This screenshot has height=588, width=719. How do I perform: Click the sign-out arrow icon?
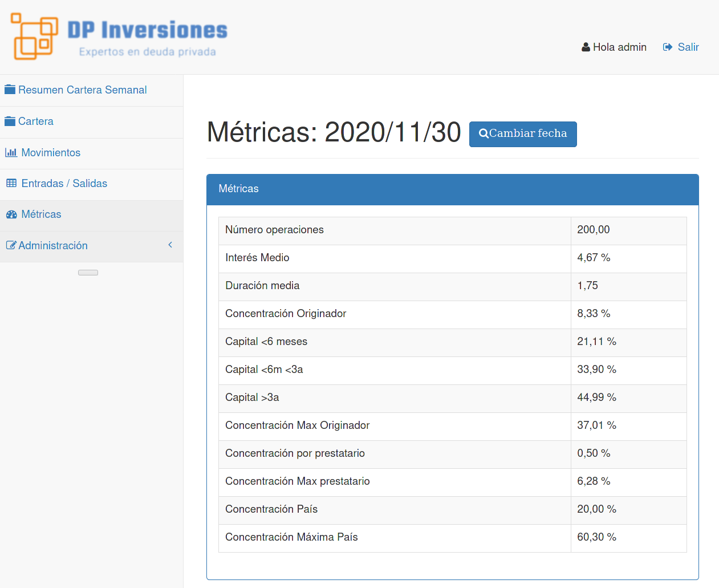tap(668, 47)
